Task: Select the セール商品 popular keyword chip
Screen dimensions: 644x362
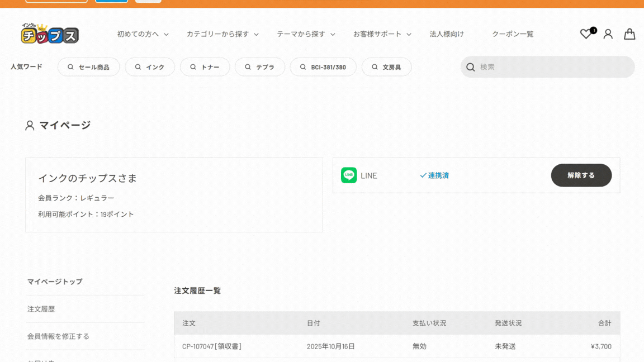Action: [88, 67]
